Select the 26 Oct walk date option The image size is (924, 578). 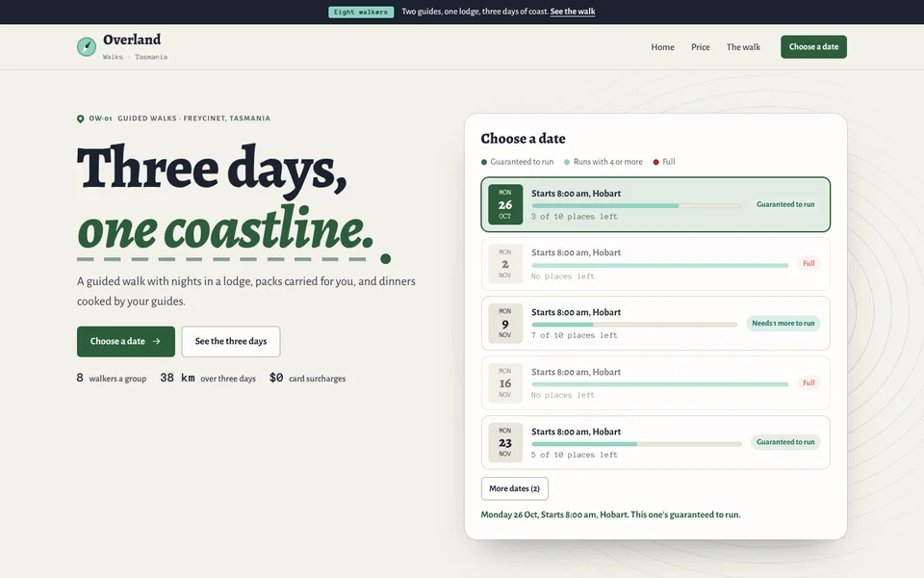(655, 204)
